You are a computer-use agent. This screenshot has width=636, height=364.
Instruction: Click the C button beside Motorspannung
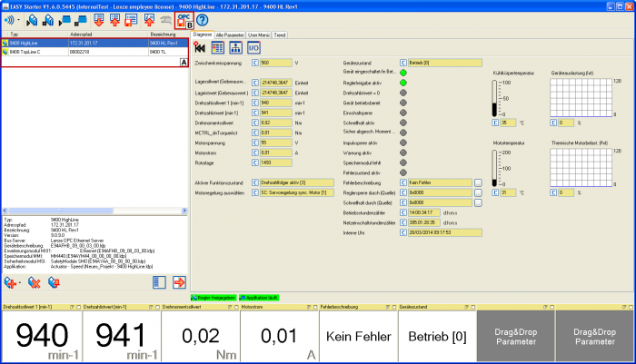point(254,143)
